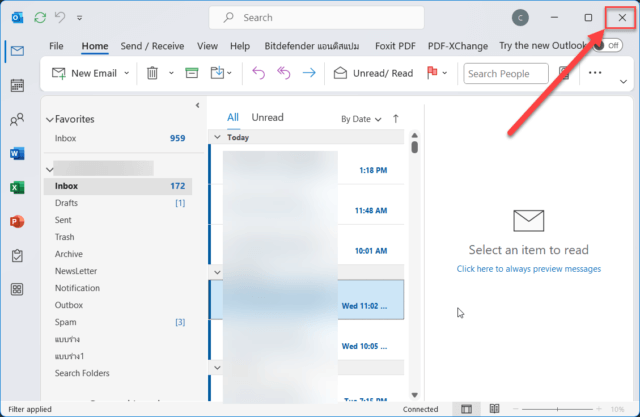
Task: Open the Mail view in sidebar
Action: [17, 51]
